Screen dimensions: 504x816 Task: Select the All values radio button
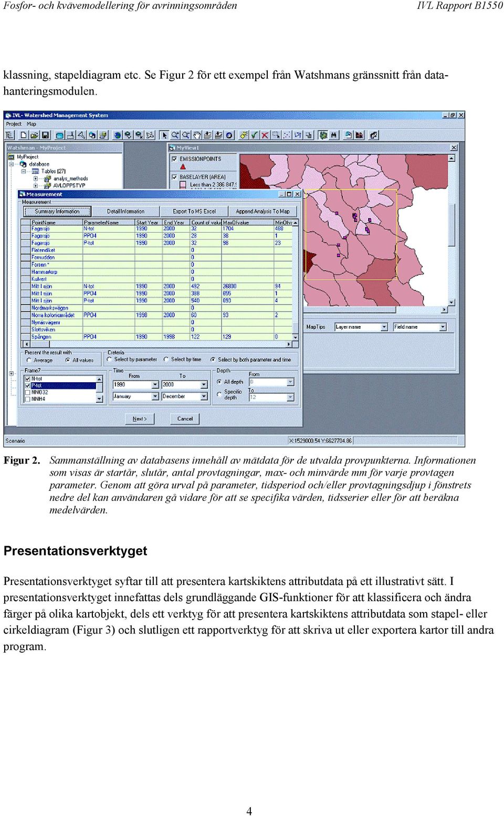(x=68, y=360)
